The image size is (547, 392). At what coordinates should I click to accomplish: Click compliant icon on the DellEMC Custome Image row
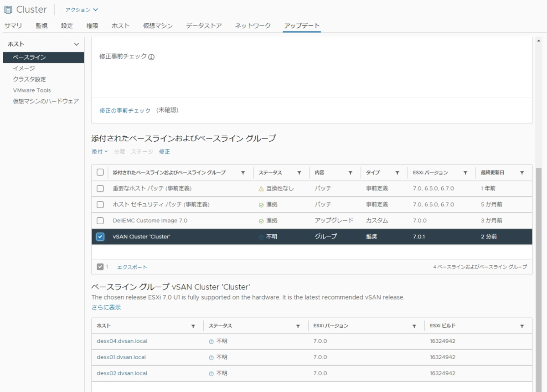(261, 221)
